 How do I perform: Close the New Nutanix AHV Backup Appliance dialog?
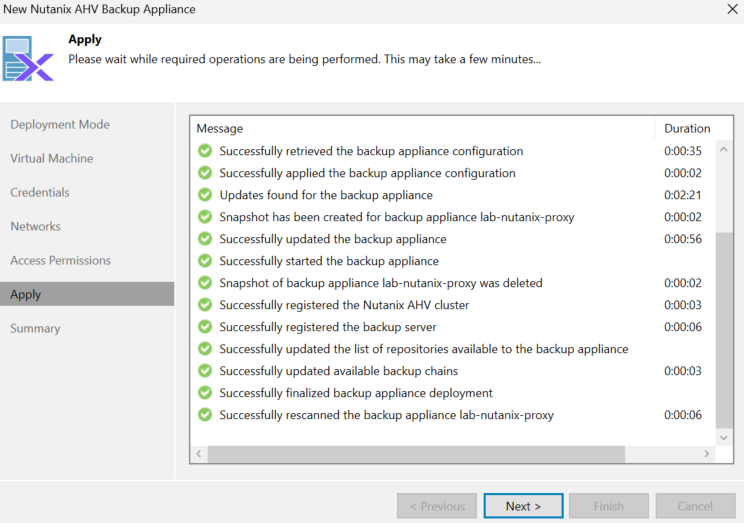(x=732, y=9)
